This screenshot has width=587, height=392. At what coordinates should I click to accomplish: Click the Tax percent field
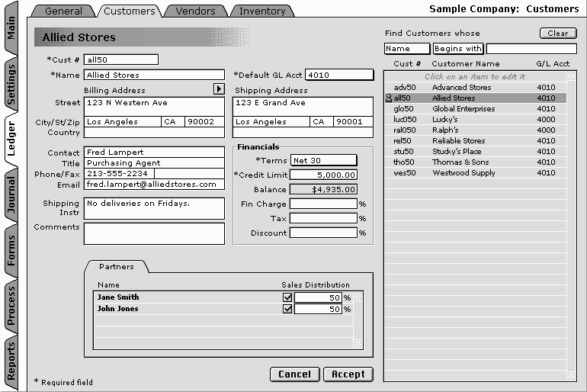point(323,218)
